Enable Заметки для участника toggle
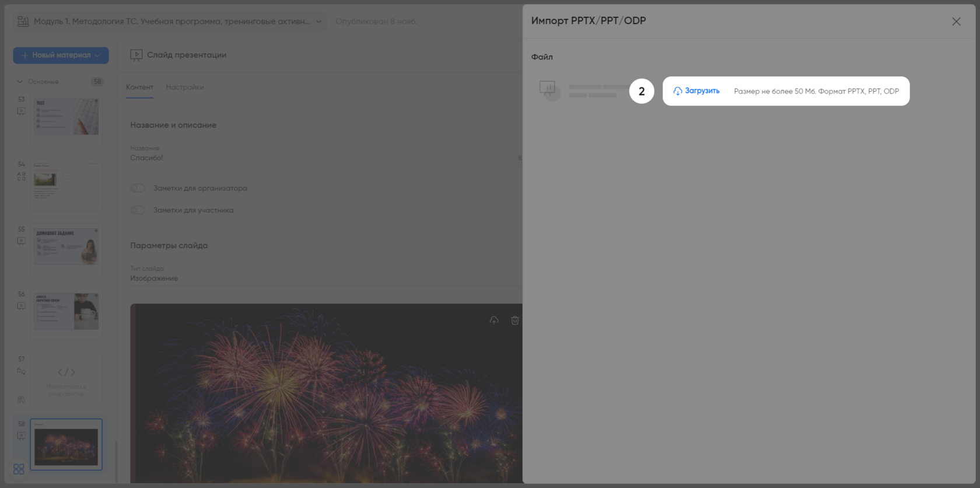Screen dimensions: 980x488 tap(138, 210)
